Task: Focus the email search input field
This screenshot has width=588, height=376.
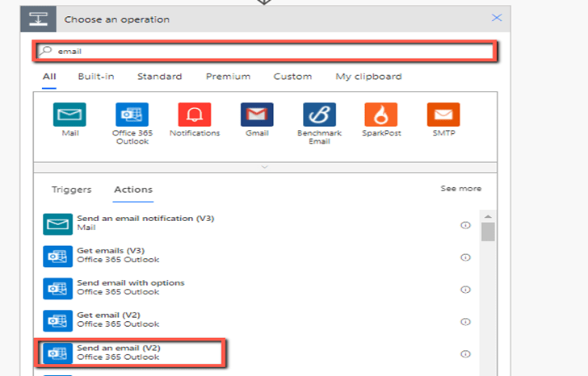Action: coord(265,51)
